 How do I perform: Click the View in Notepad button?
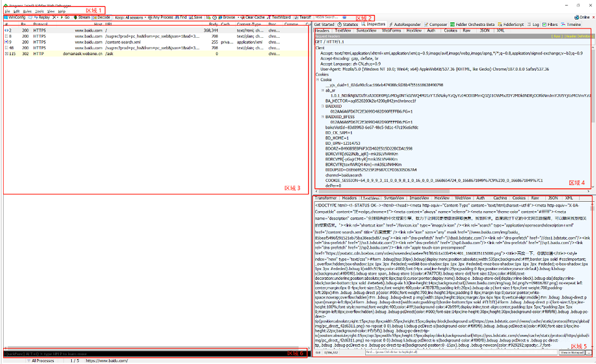click(x=572, y=353)
